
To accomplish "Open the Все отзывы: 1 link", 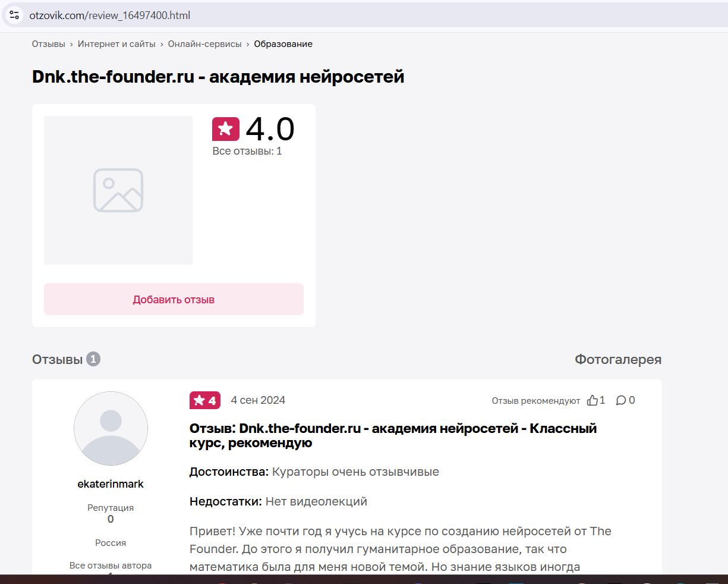I will (x=247, y=151).
